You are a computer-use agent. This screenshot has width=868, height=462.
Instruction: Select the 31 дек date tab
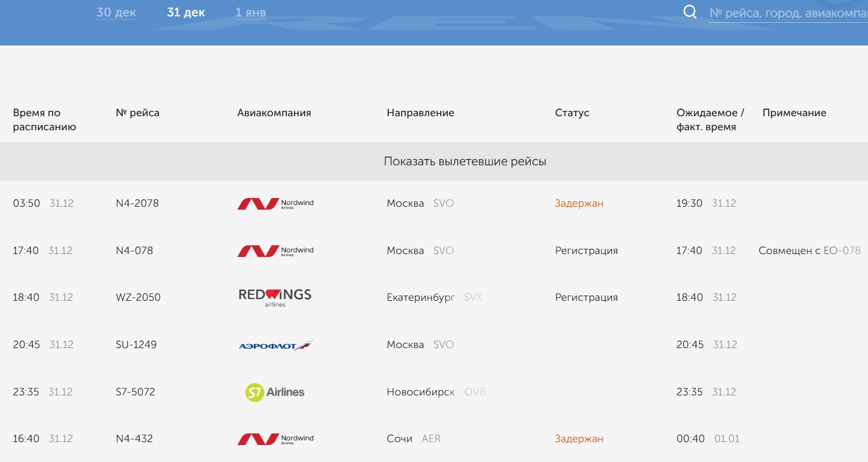186,12
